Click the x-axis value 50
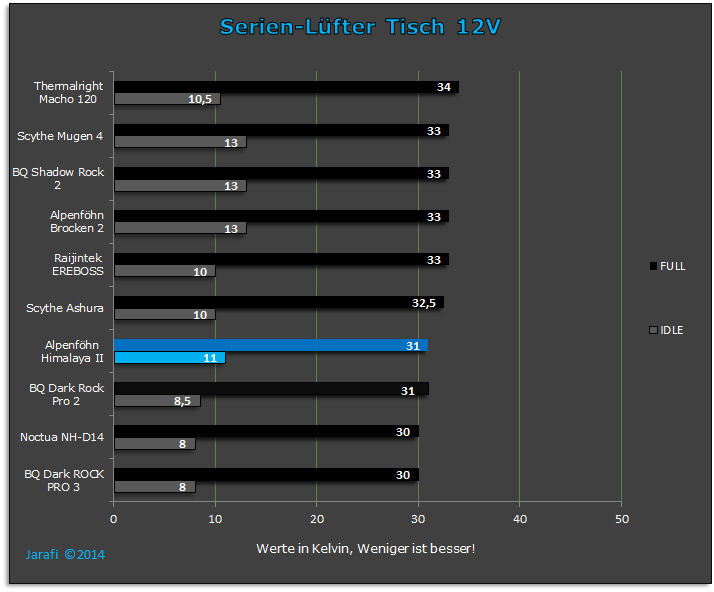The height and width of the screenshot is (592, 714). tap(622, 519)
